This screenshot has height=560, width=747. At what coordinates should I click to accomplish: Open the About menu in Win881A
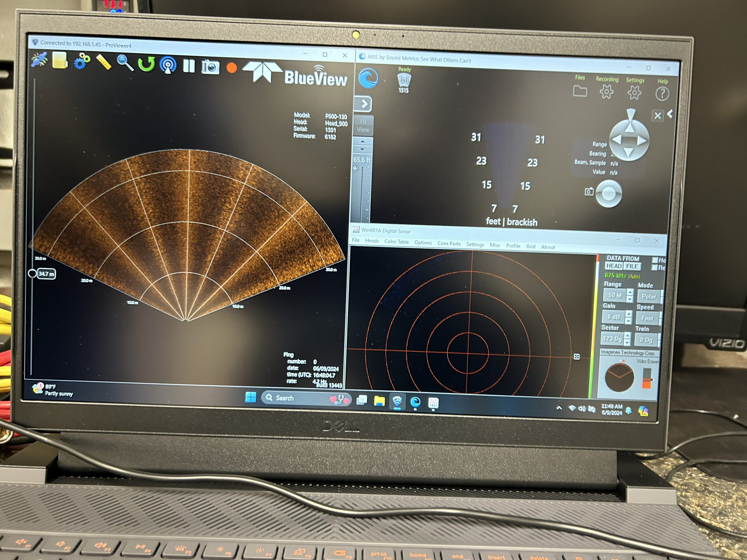[x=548, y=247]
